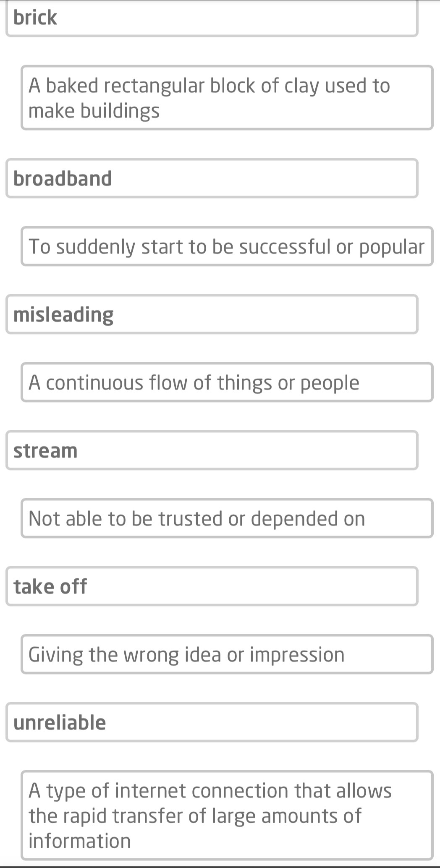Select 'A continuous flow of things or people'
440x868 pixels.
click(x=227, y=382)
